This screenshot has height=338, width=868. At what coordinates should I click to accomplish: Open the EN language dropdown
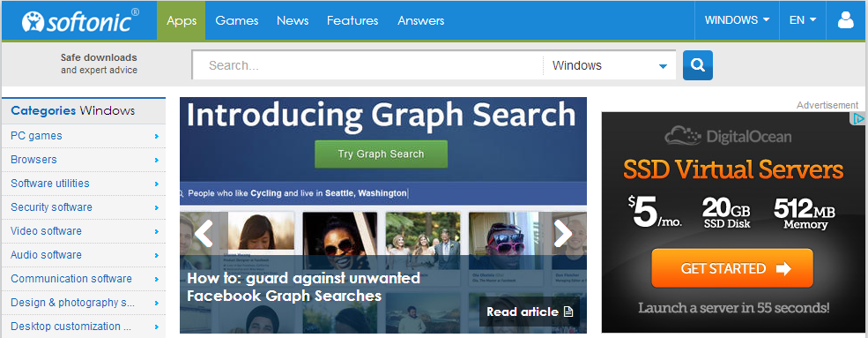pos(803,20)
